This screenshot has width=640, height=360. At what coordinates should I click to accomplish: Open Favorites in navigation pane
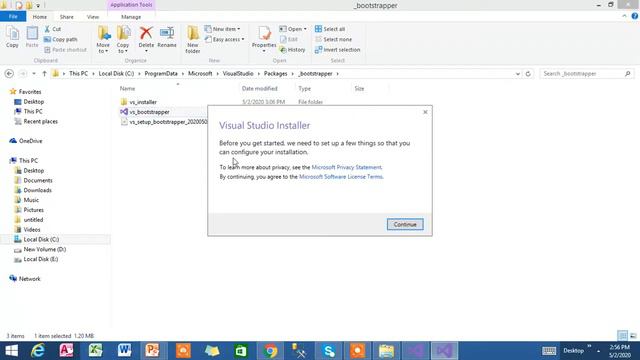pos(30,92)
